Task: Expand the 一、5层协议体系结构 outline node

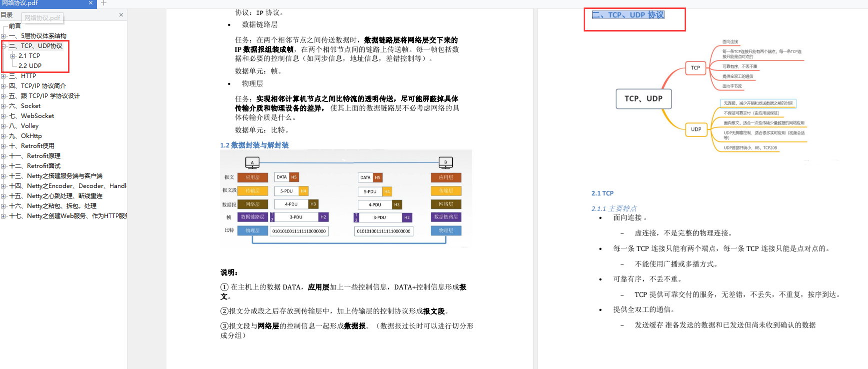Action: pos(3,36)
